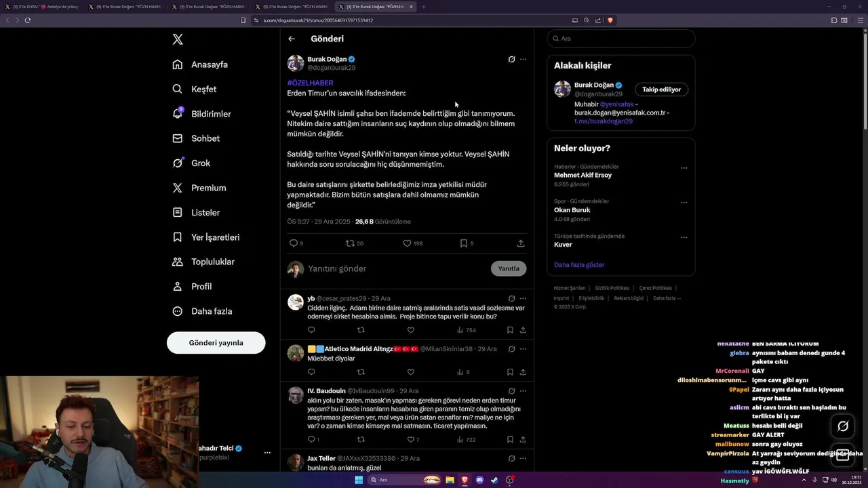Click reply icon on IV. Baudouin's comment
The width and height of the screenshot is (868, 488).
click(311, 440)
